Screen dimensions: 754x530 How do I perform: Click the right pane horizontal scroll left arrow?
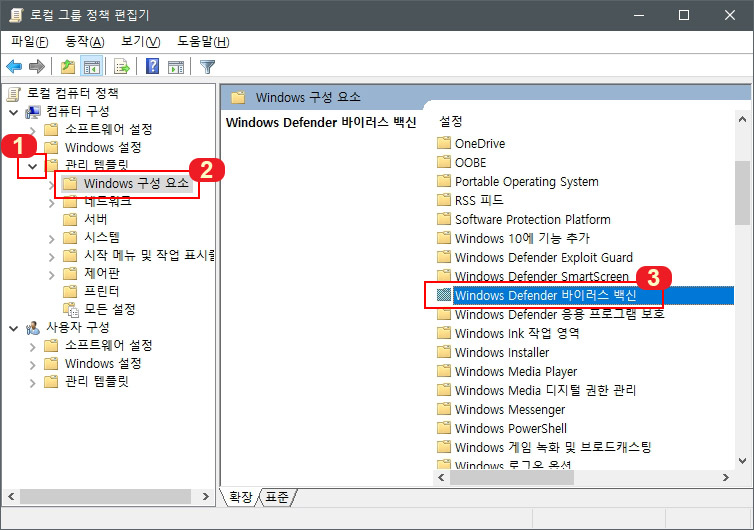pos(441,477)
